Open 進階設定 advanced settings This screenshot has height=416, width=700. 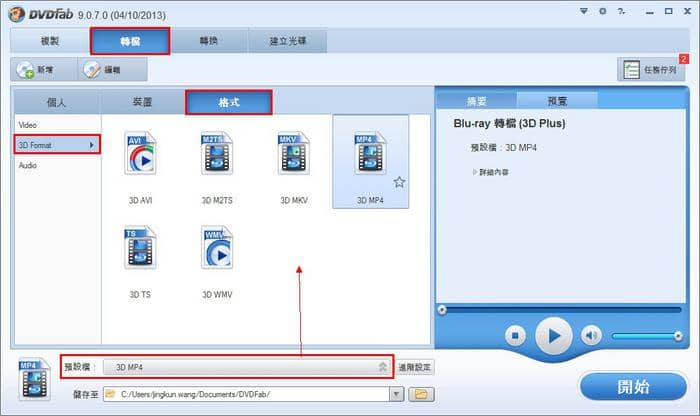414,367
